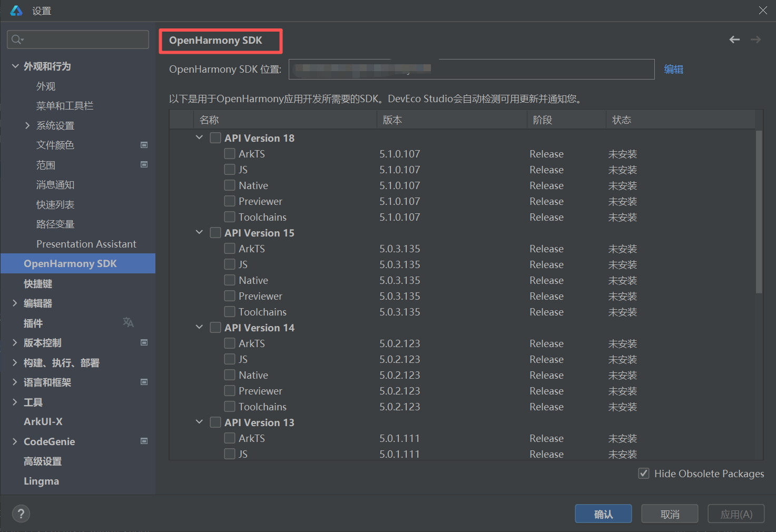
Task: Click the project-level icon beside 语言和框架
Action: (144, 382)
